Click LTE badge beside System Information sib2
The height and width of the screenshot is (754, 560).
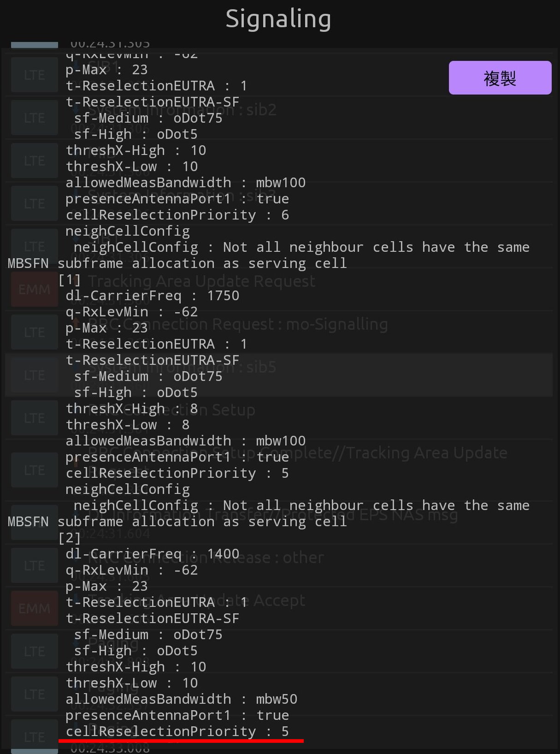[34, 118]
